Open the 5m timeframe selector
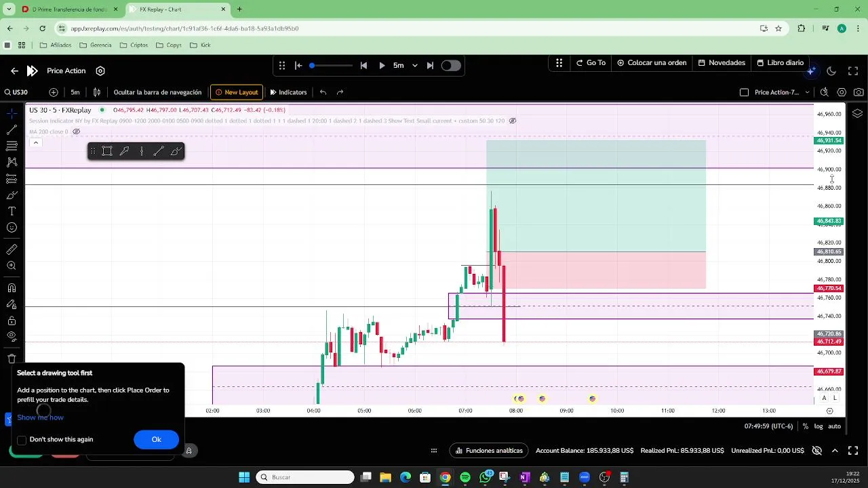This screenshot has width=868, height=488. 75,92
